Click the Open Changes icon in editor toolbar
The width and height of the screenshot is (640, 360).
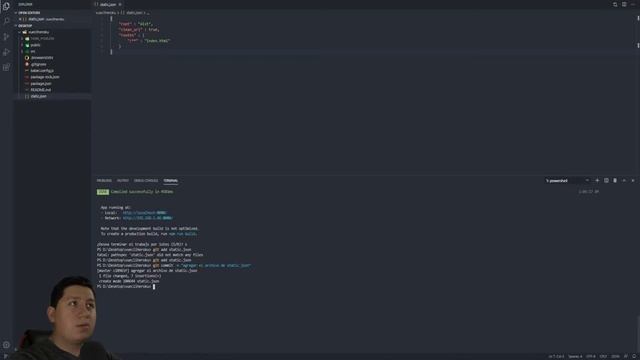615,4
